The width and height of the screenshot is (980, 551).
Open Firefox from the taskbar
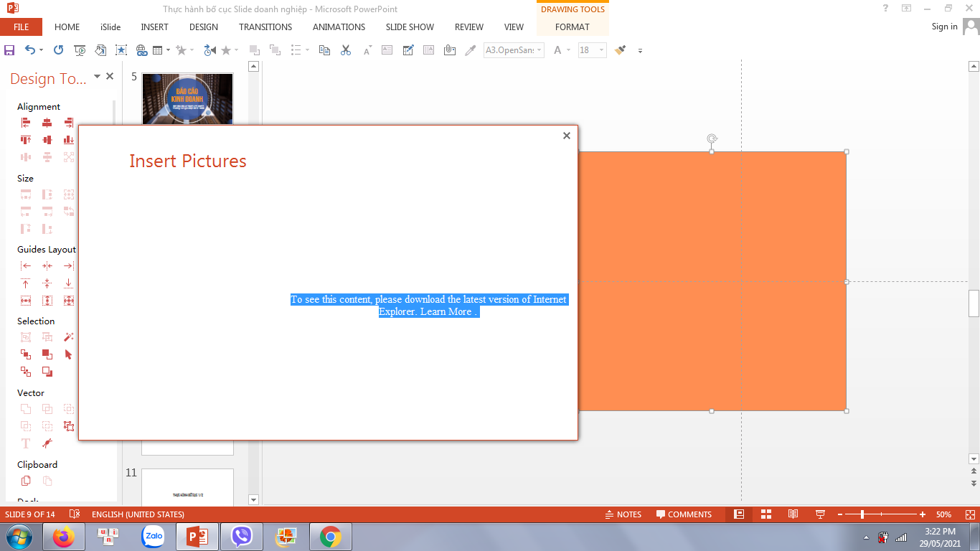coord(64,537)
